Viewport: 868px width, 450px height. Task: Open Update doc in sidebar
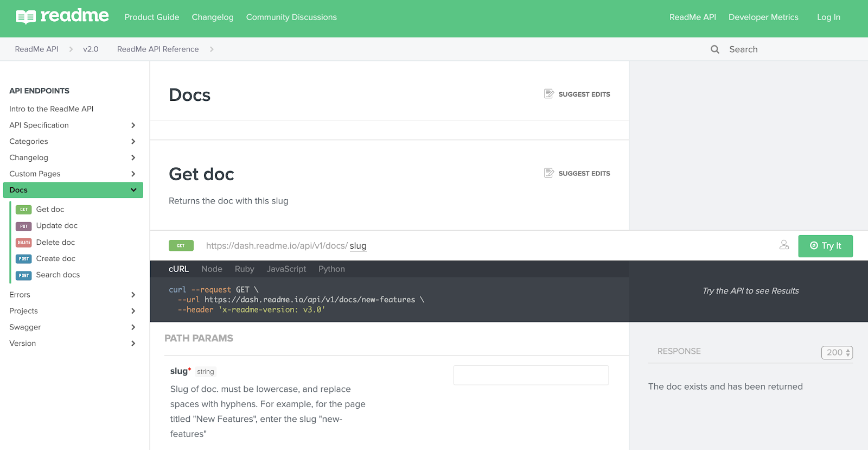tap(57, 226)
